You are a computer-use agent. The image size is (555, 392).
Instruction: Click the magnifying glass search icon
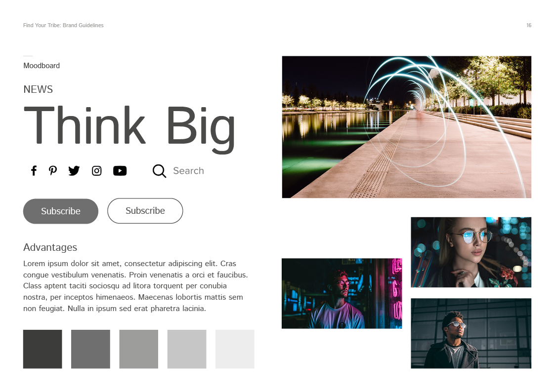pyautogui.click(x=159, y=171)
